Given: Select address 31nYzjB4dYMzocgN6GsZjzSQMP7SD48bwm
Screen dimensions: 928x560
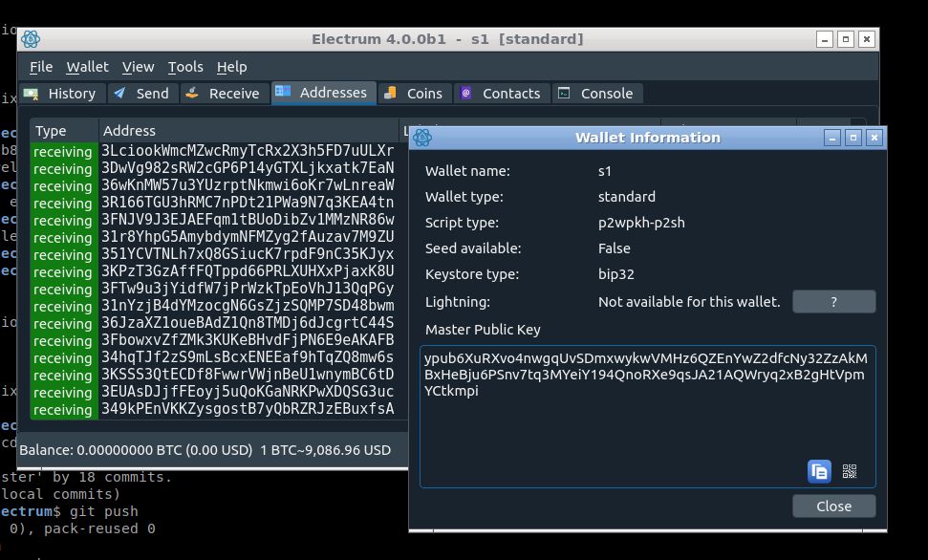Looking at the screenshot, I should coord(248,306).
